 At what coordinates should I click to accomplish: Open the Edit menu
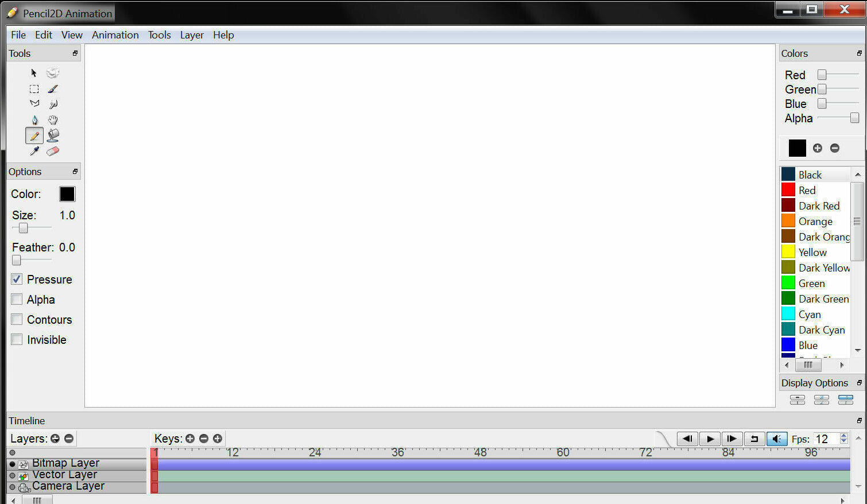coord(44,35)
